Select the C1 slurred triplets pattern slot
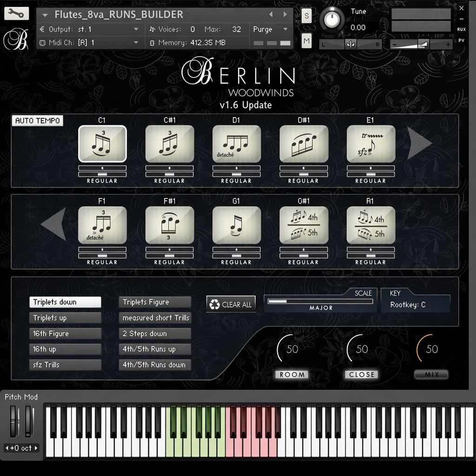Viewport: 476px width, 476px height. click(x=102, y=144)
